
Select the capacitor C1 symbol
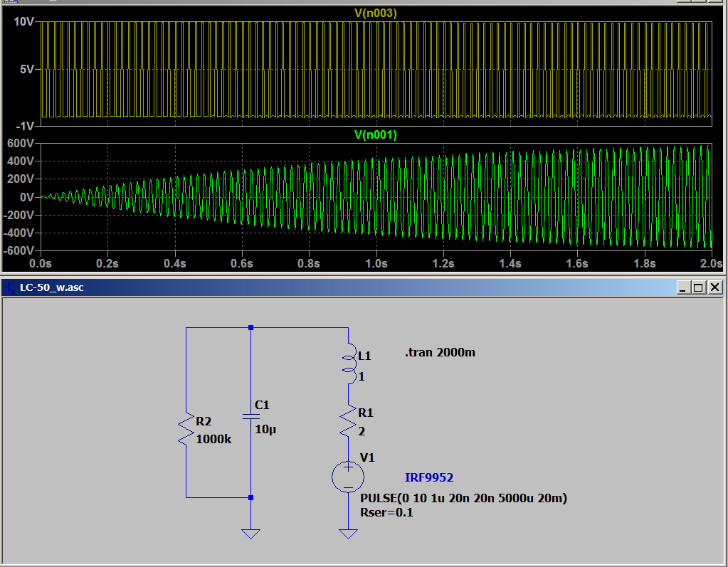tap(250, 415)
